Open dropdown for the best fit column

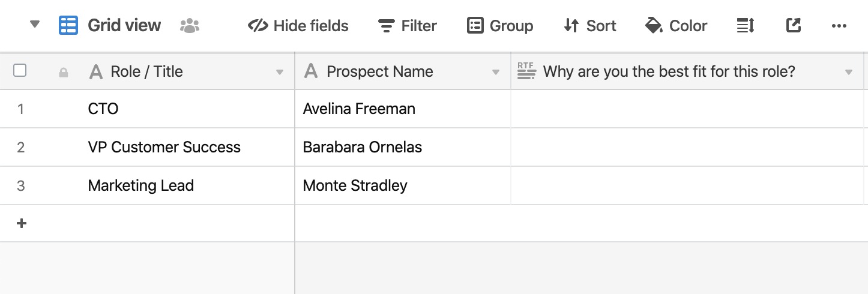[x=849, y=73]
